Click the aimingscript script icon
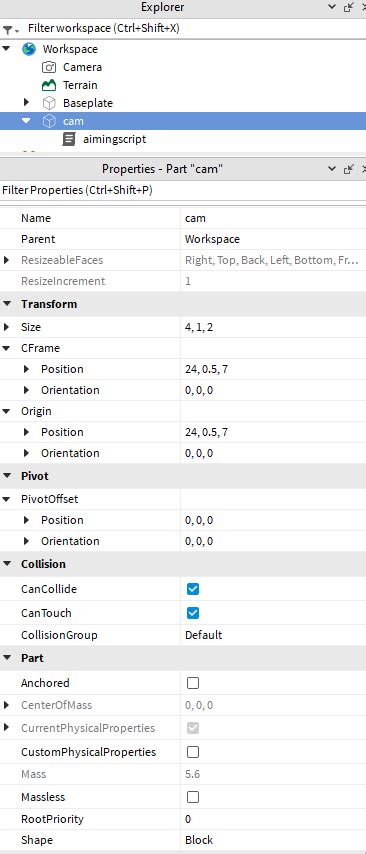The width and height of the screenshot is (366, 854). coord(69,139)
